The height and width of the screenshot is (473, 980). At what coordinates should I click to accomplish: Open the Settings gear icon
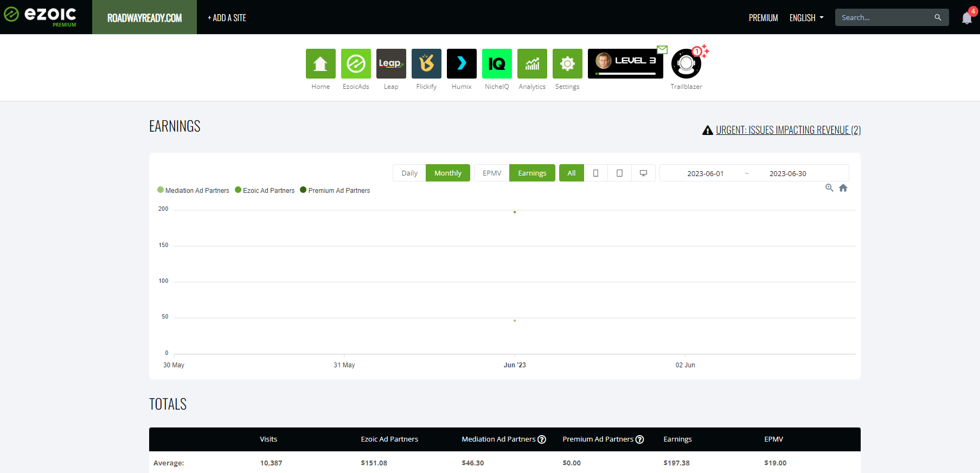click(x=567, y=63)
